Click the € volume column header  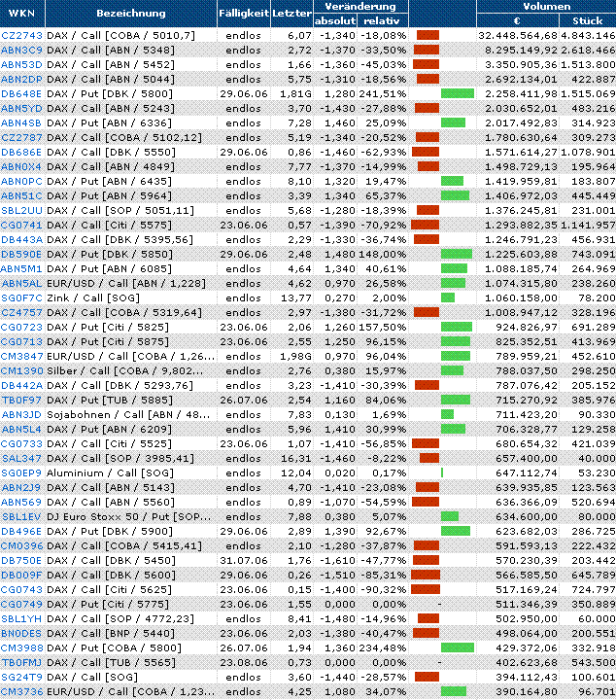517,20
